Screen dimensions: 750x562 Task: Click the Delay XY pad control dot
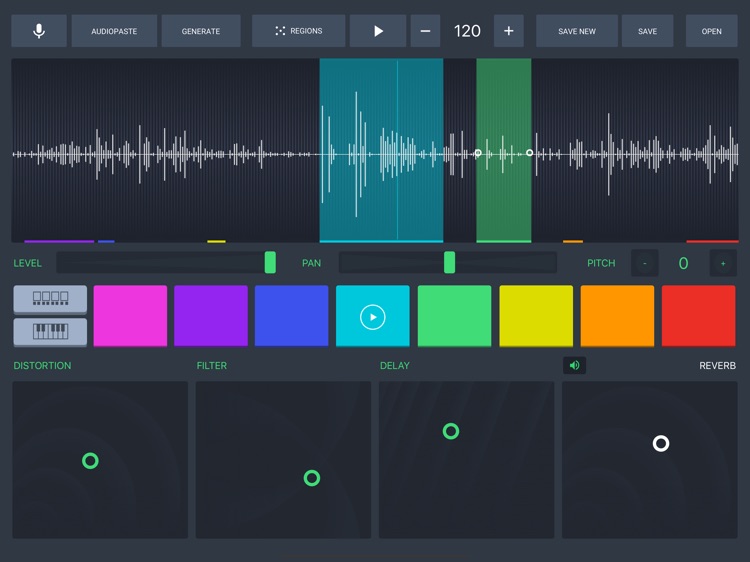pos(451,431)
